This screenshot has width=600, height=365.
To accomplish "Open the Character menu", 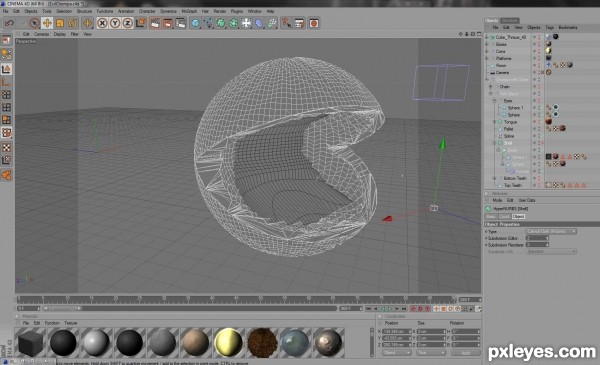I will (x=147, y=11).
